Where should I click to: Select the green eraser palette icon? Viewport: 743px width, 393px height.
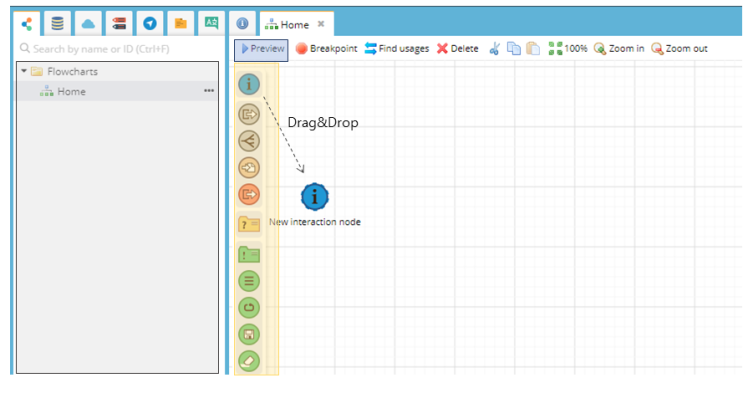[249, 361]
